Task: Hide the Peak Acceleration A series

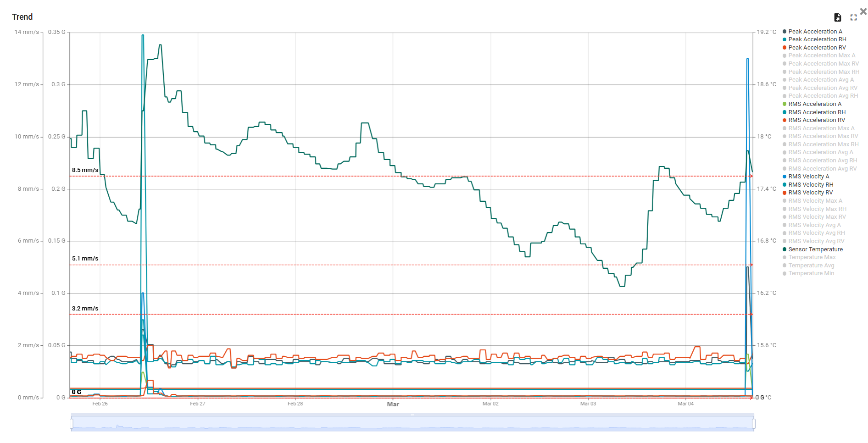Action: (x=815, y=32)
